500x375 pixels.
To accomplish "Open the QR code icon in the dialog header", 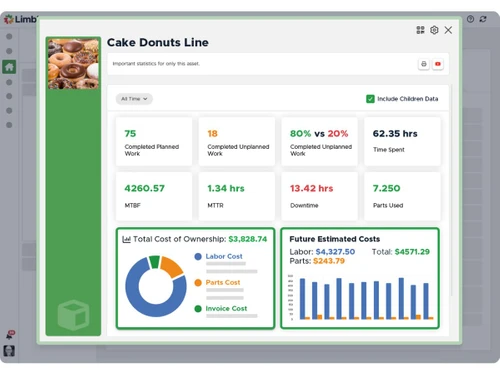I will [x=420, y=30].
